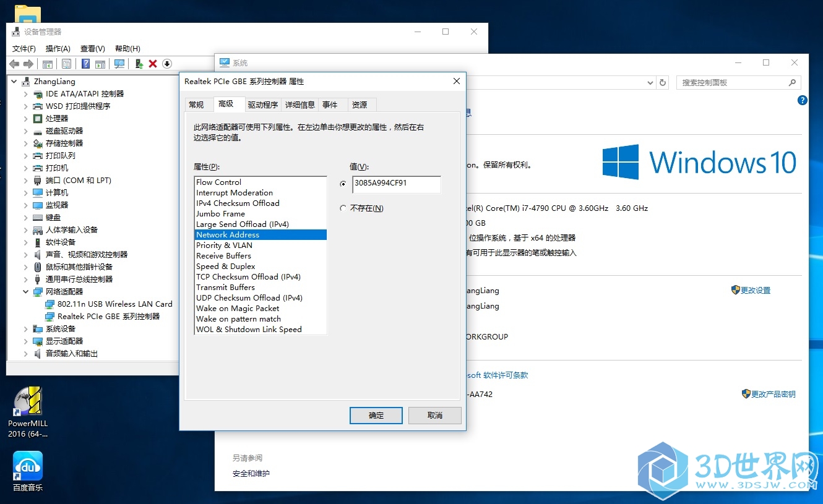Expand IDE ATA/ATAPI 控制器 node
The image size is (823, 504).
click(x=25, y=94)
